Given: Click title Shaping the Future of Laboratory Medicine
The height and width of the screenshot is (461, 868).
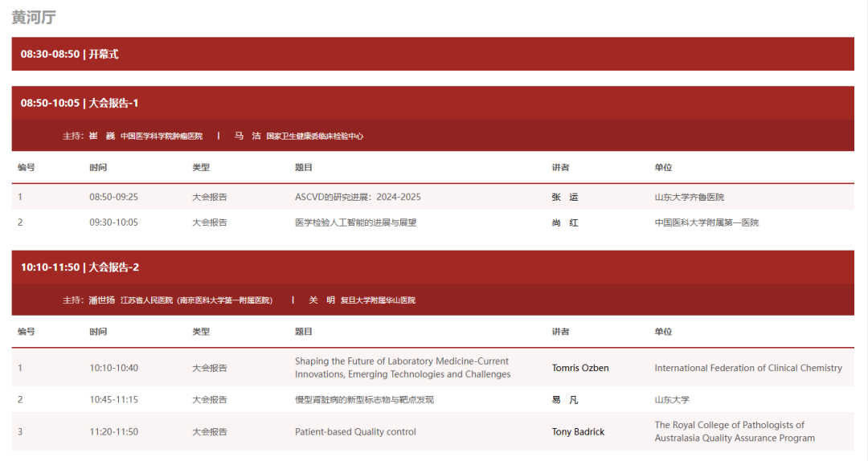Looking at the screenshot, I should tap(403, 368).
